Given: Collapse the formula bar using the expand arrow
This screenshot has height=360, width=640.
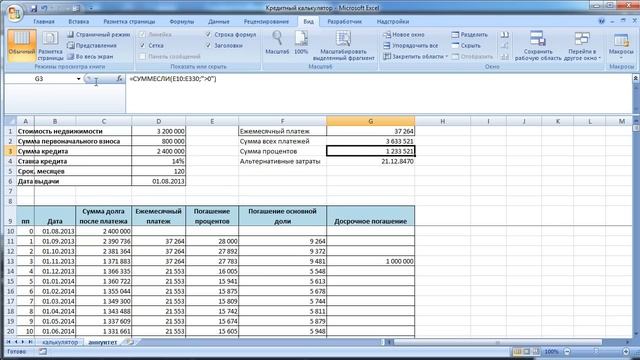Looking at the screenshot, I should pyautogui.click(x=636, y=78).
